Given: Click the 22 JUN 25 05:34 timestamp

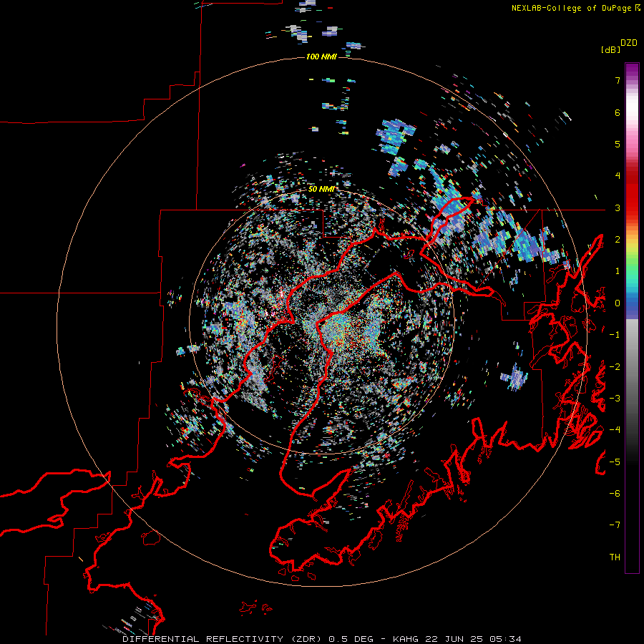Looking at the screenshot, I should (x=473, y=639).
